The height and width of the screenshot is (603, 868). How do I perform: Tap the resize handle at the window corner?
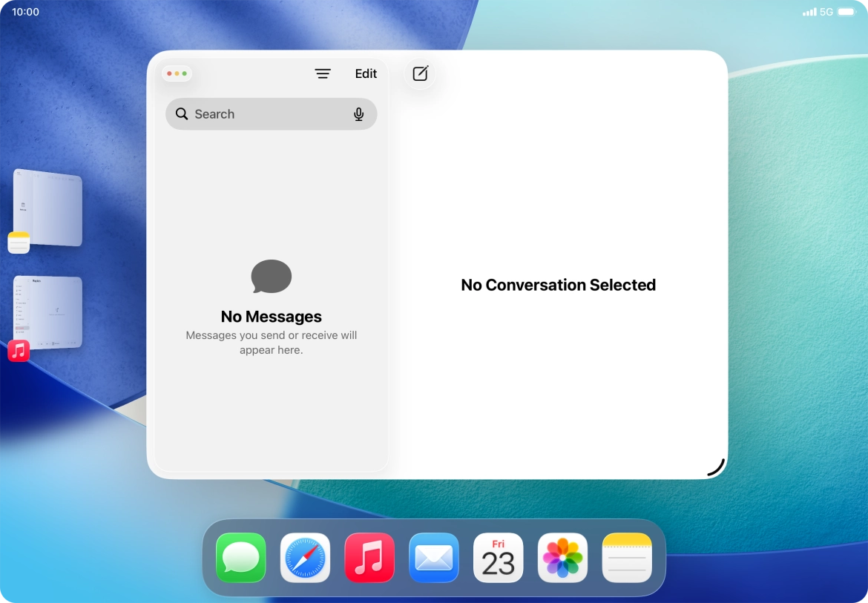pos(714,465)
